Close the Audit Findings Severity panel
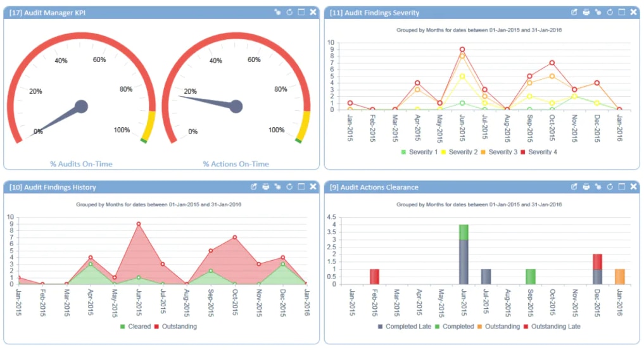This screenshot has width=644, height=350. (633, 12)
